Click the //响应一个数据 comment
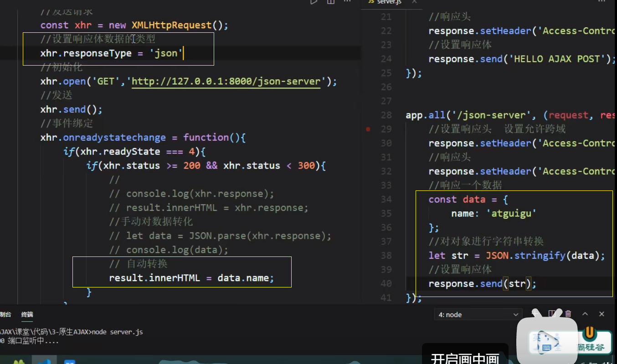The image size is (617, 364). [465, 185]
